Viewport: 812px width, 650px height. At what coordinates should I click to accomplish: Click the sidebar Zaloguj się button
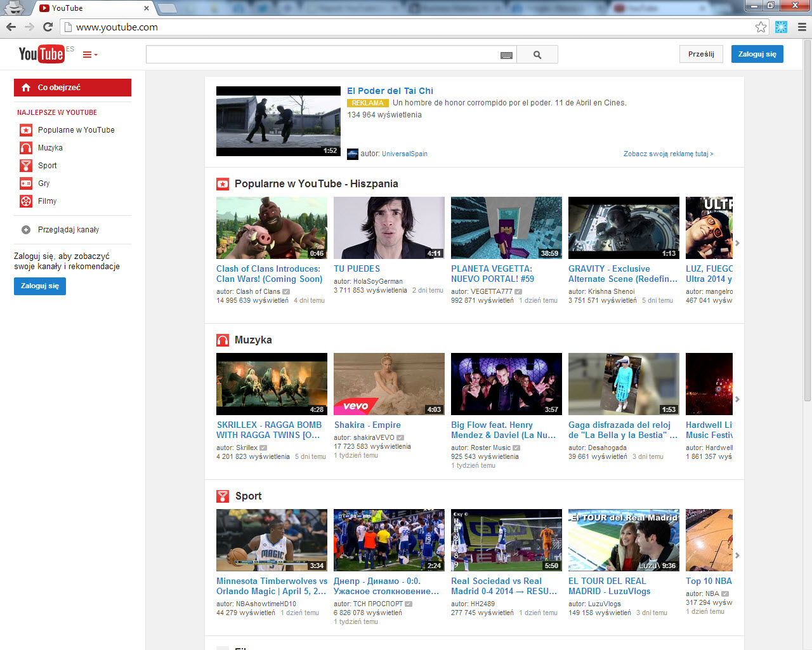click(x=40, y=286)
